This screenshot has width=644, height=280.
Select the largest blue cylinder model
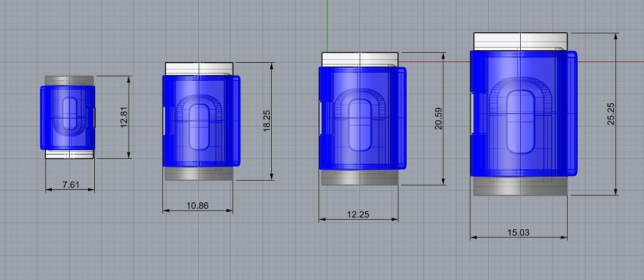[524, 113]
